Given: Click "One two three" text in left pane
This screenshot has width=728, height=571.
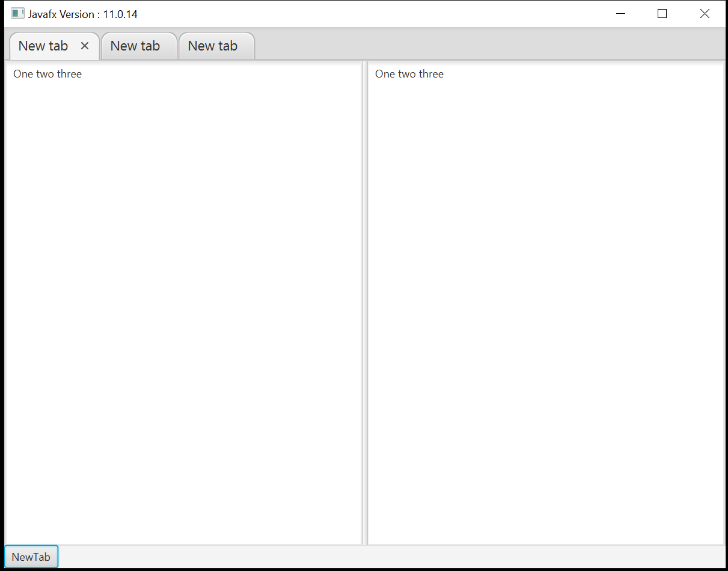Looking at the screenshot, I should pos(47,74).
